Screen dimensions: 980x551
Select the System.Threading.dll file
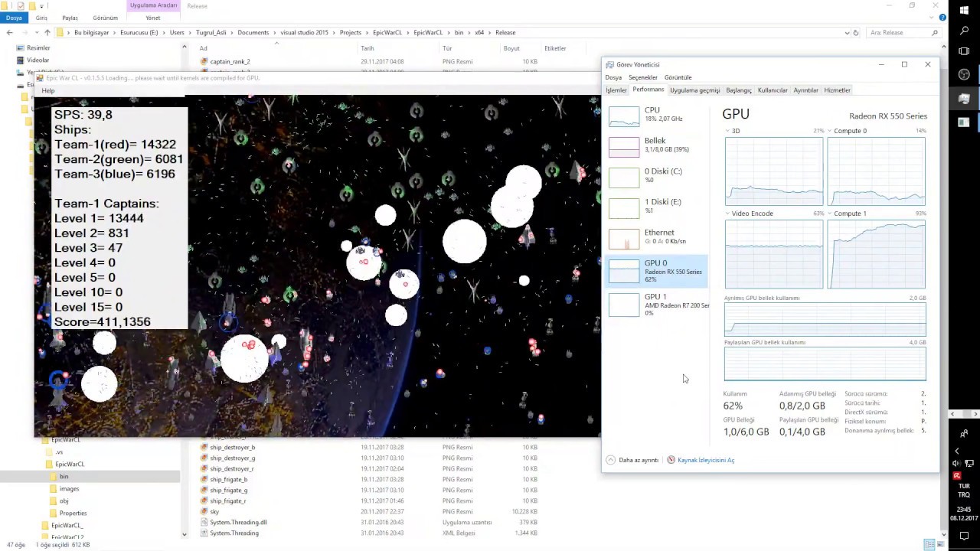pos(238,522)
